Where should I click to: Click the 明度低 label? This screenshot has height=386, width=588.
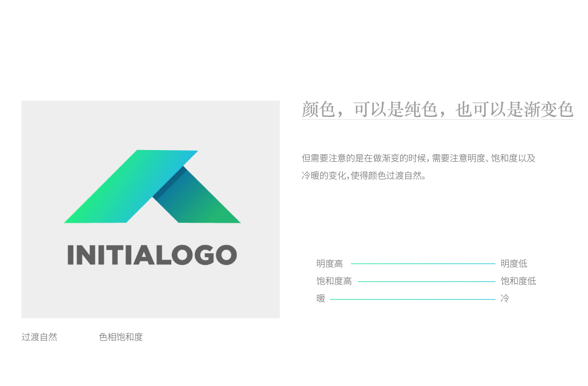(x=514, y=264)
